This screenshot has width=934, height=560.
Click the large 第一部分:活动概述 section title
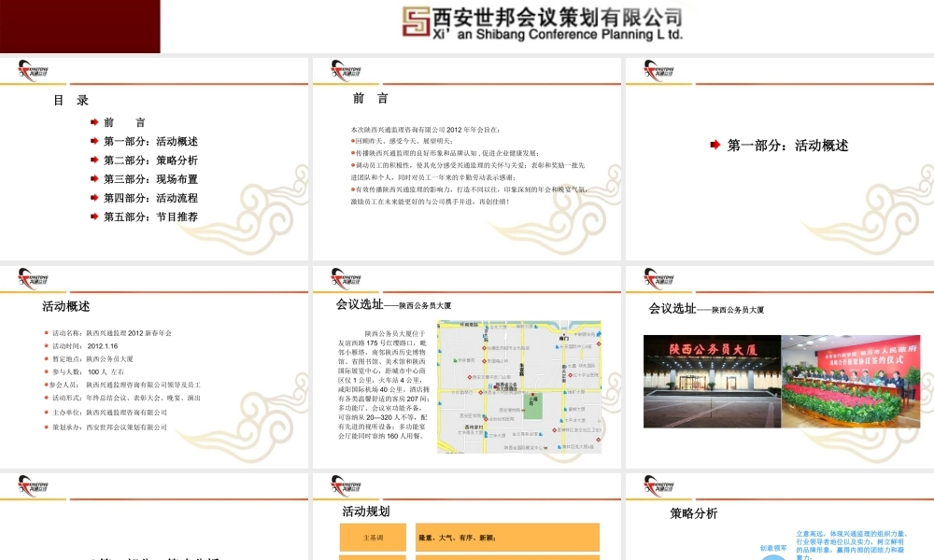click(787, 146)
